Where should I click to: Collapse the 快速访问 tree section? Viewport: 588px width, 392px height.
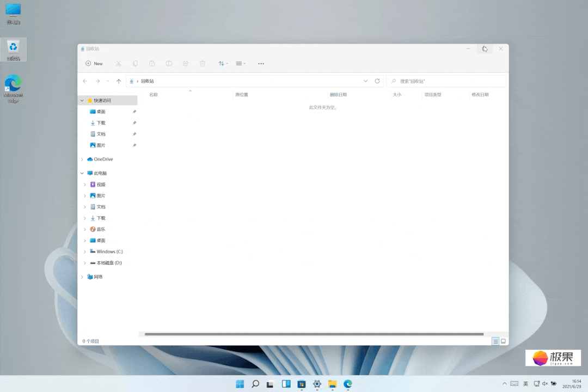click(82, 101)
